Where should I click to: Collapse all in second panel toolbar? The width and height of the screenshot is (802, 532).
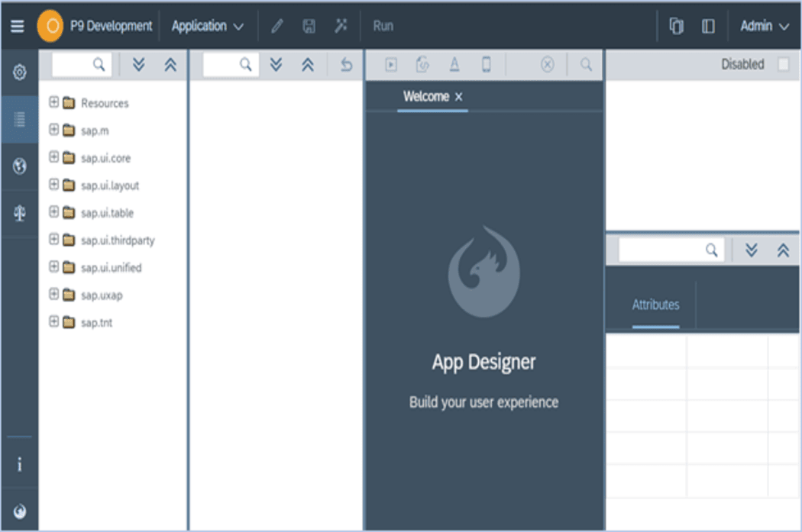[x=307, y=64]
